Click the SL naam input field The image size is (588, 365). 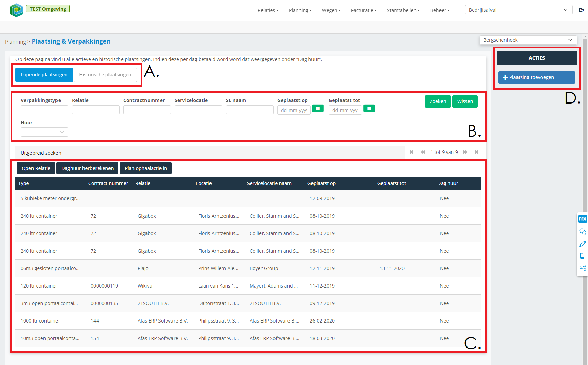pyautogui.click(x=250, y=110)
